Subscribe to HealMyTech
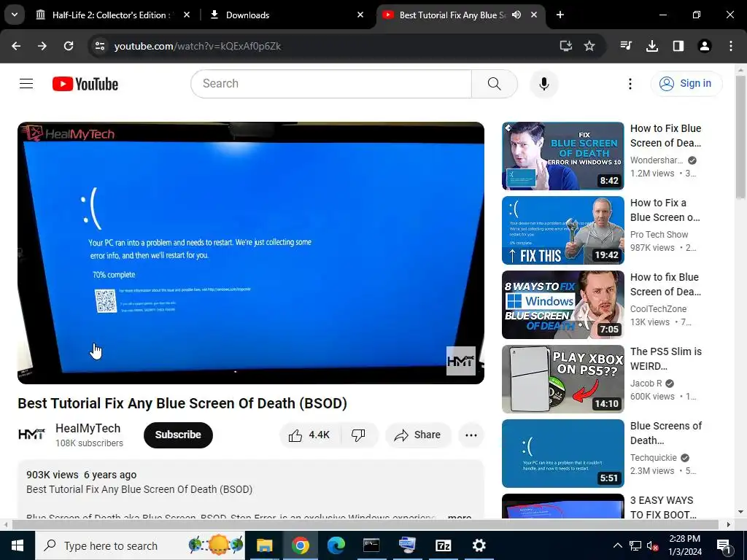 click(178, 435)
